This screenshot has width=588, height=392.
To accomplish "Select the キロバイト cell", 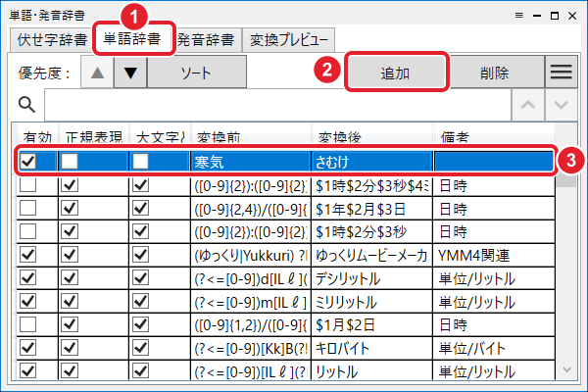I will coord(372,348).
